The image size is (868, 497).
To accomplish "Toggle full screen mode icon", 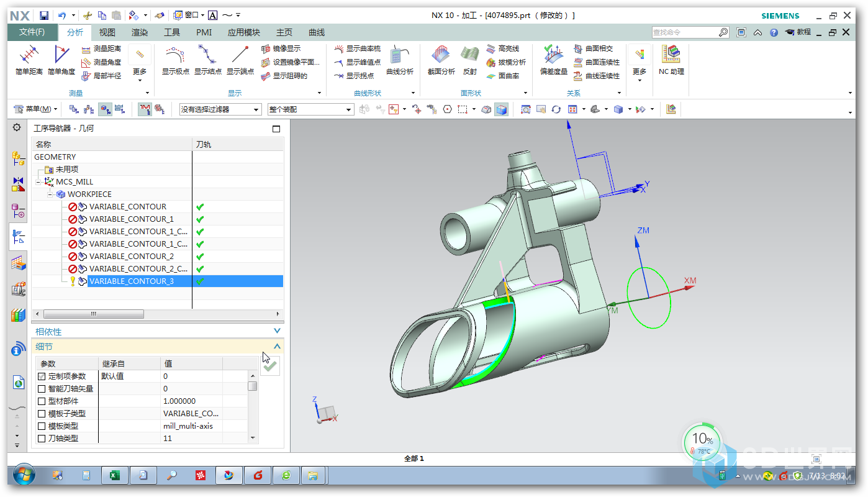I will (741, 32).
